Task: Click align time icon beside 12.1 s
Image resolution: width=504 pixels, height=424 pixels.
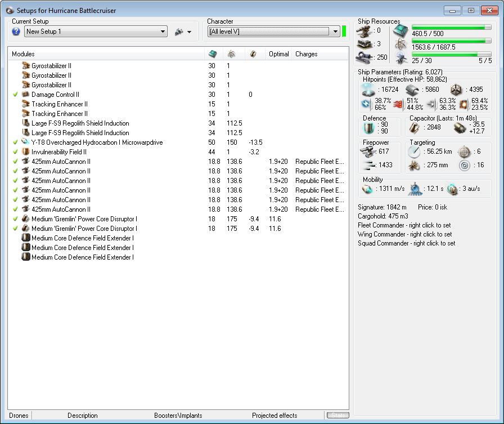Action: click(x=415, y=189)
